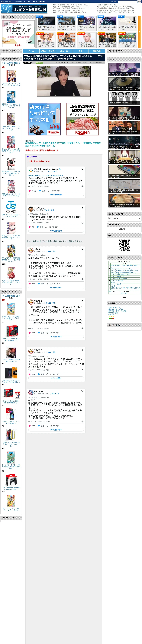This screenshot has width=142, height=644.
Task: Open the ゲーム navigation tab
Action: pos(31,51)
